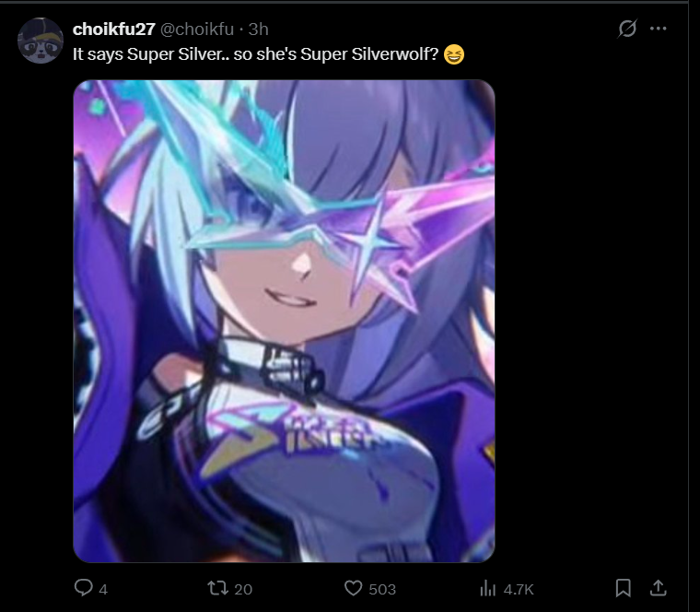Click the 20 reposts count
Viewport: 700px width, 612px height.
pos(243,590)
